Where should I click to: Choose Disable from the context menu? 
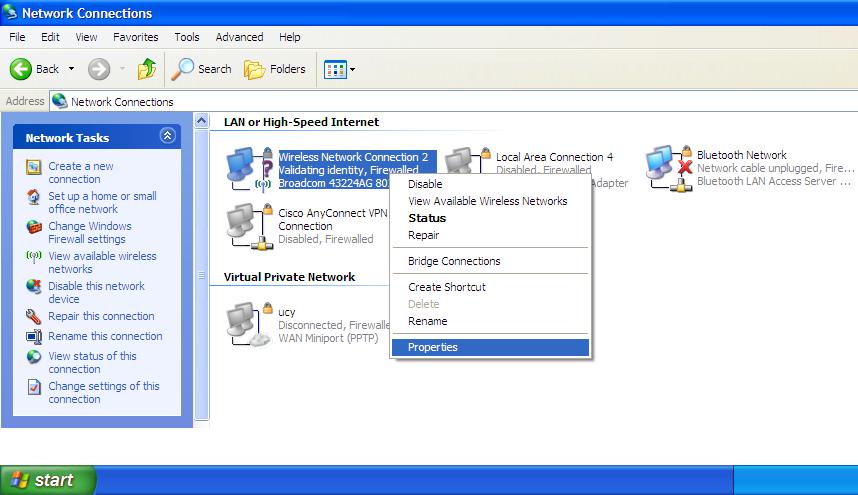tap(490, 184)
